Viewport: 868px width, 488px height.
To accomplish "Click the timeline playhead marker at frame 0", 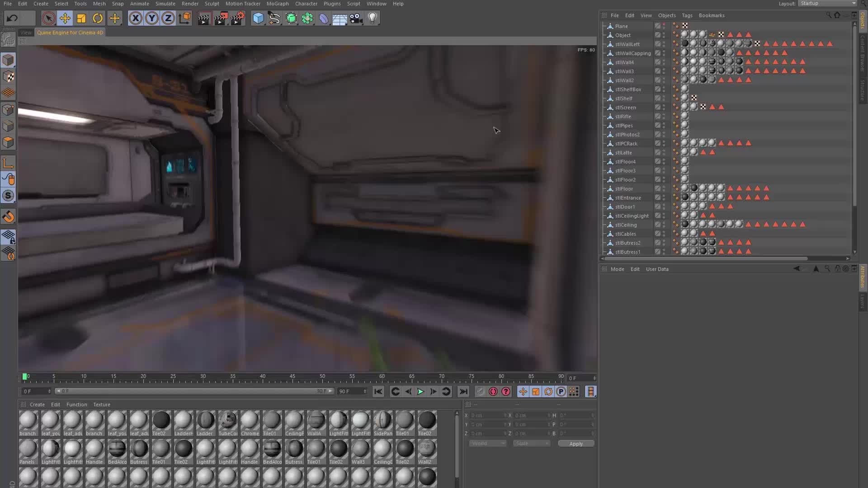I will coord(25,376).
